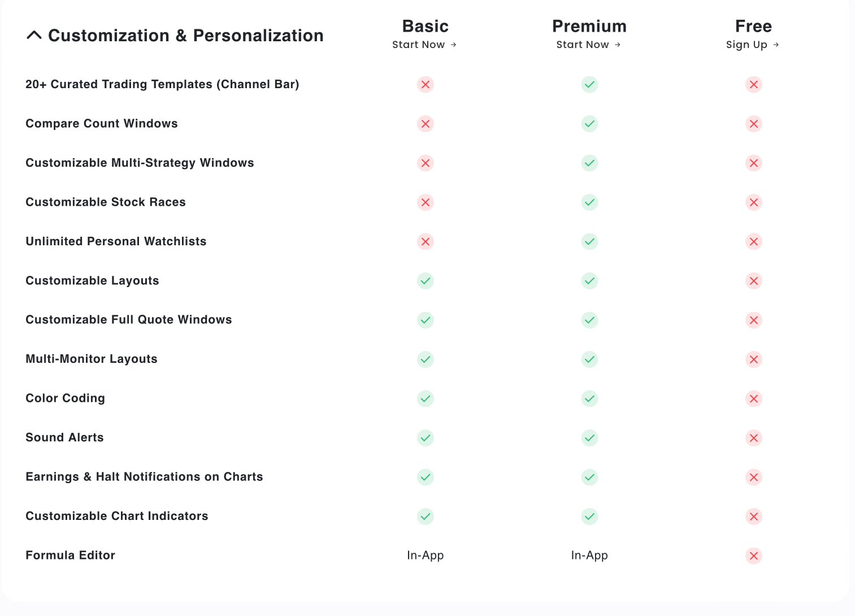The image size is (855, 616).
Task: Click red X for Basic Curated Trading Templates
Action: point(426,85)
